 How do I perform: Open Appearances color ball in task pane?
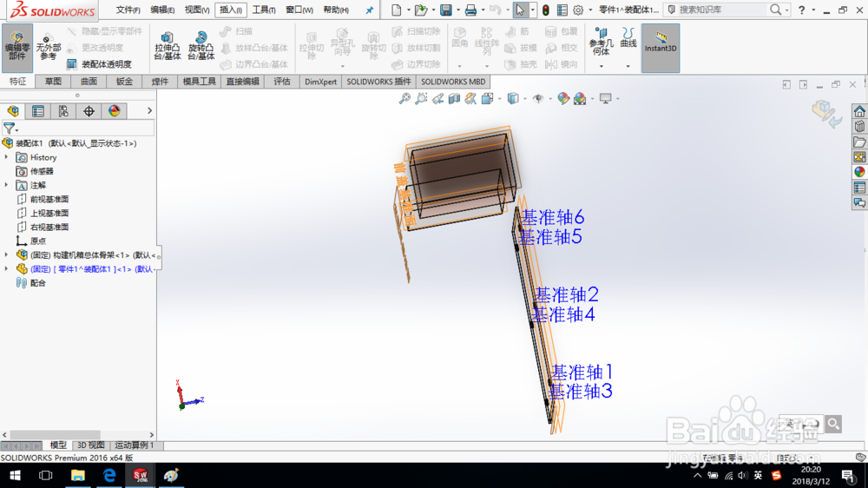click(x=859, y=172)
